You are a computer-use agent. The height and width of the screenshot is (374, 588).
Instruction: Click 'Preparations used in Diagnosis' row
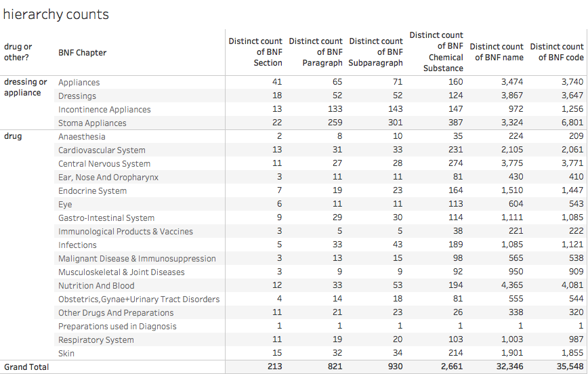click(117, 326)
